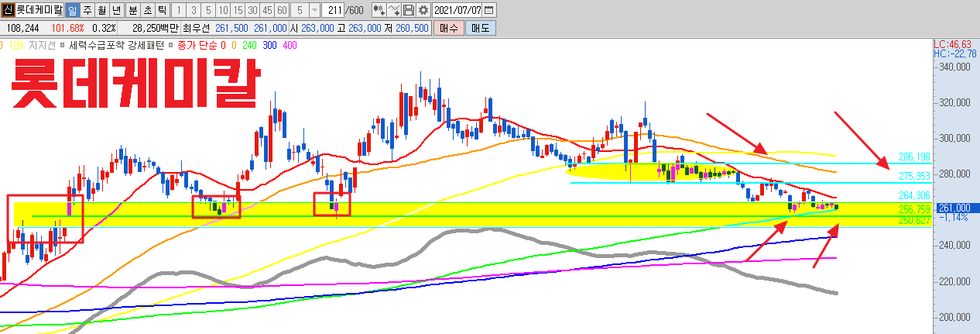Click the LC:46.63 indicator text
This screenshot has height=334, width=980.
[x=952, y=45]
